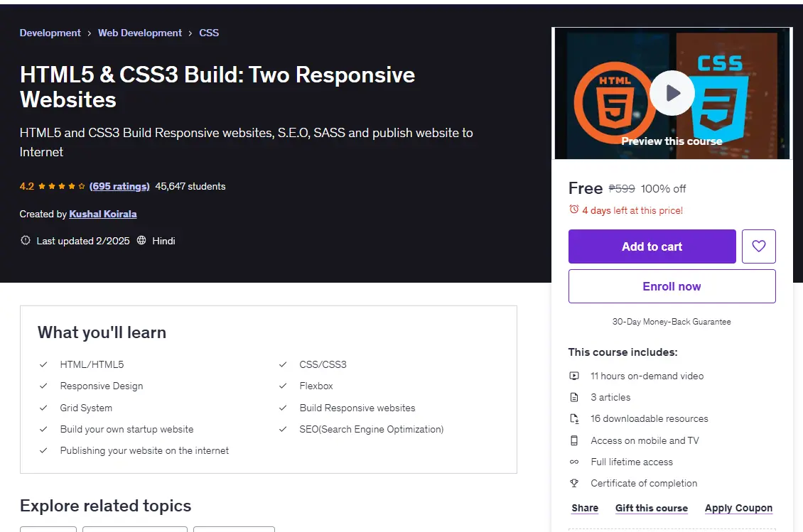Screen dimensions: 803x532
Task: Click the globe language icon beside Hindi
Action: pyautogui.click(x=141, y=240)
